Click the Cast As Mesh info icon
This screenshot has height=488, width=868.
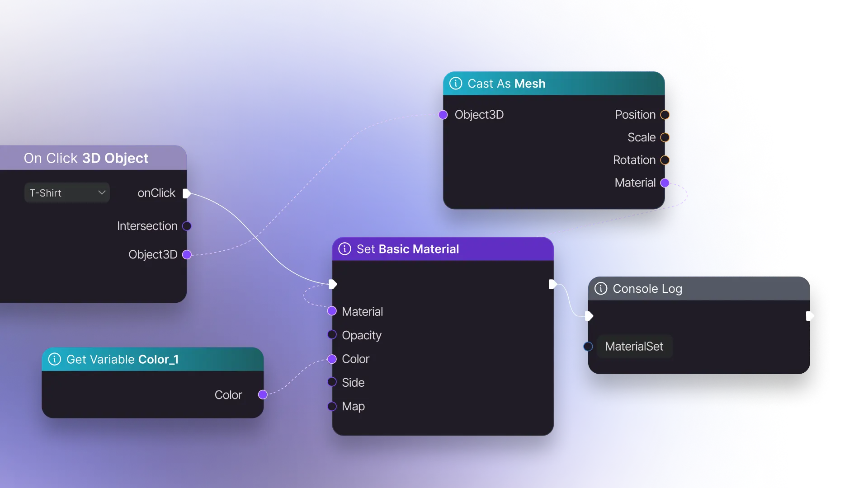[x=456, y=84]
